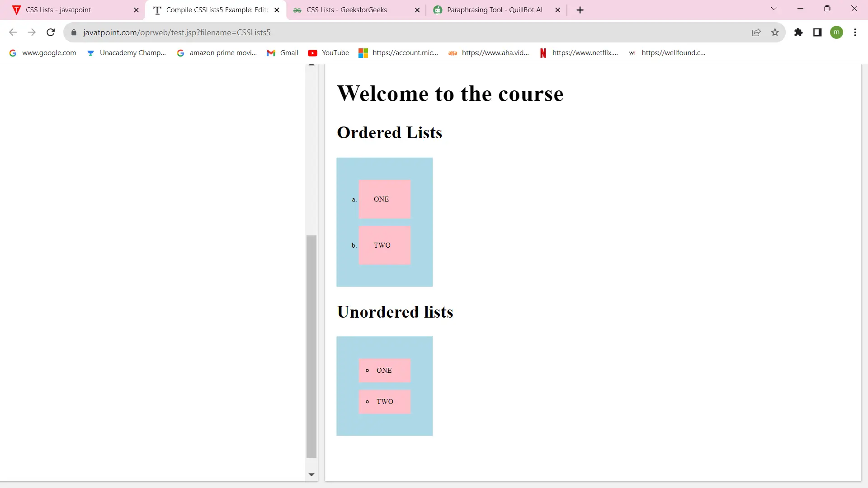Screen dimensions: 868x488
Task: Click the Google account profile icon
Action: pos(839,32)
